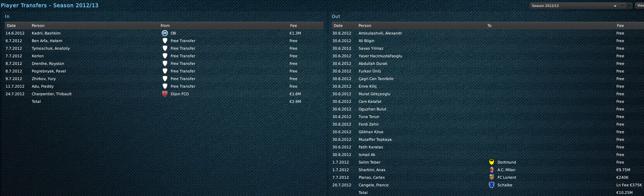Sort In table by Fee column
644x196 pixels.
click(306, 26)
